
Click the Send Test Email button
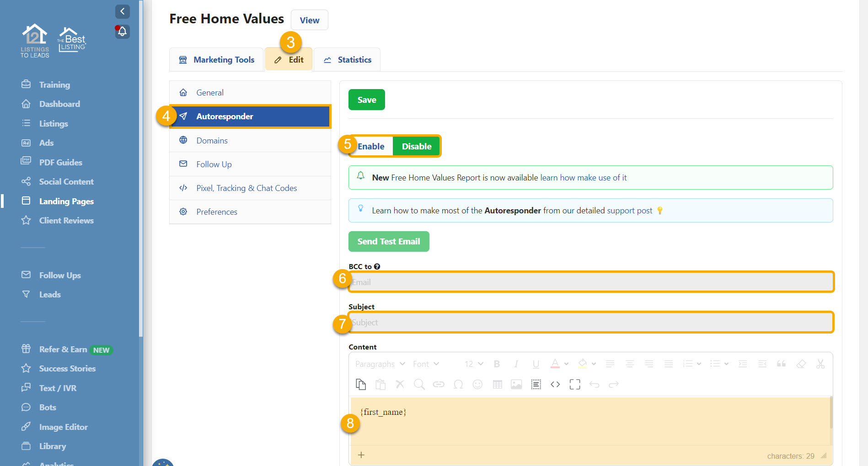389,242
